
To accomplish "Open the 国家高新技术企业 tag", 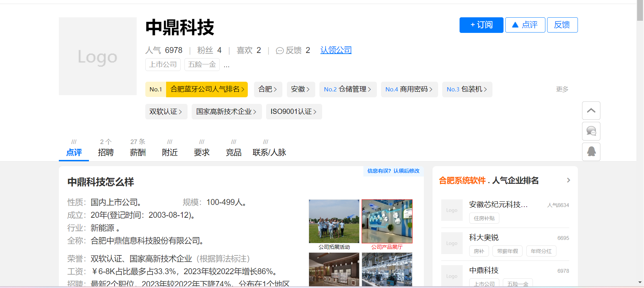I will [227, 111].
